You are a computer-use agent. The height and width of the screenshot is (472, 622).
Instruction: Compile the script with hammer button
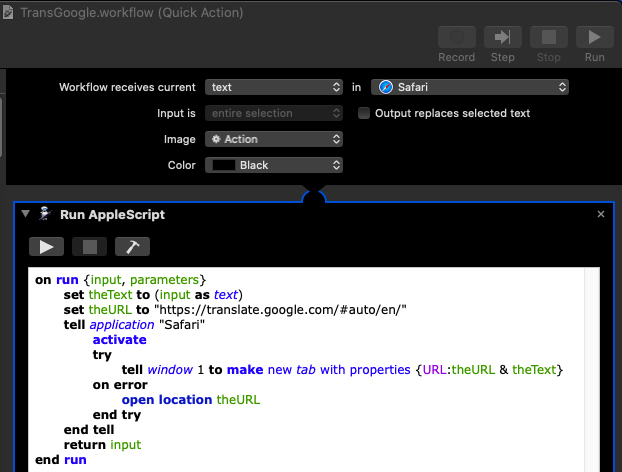[x=132, y=247]
